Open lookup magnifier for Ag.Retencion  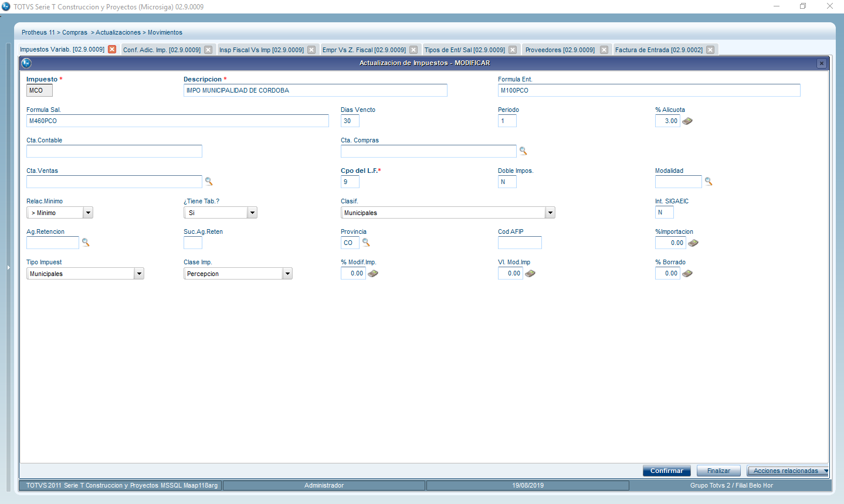pyautogui.click(x=86, y=242)
